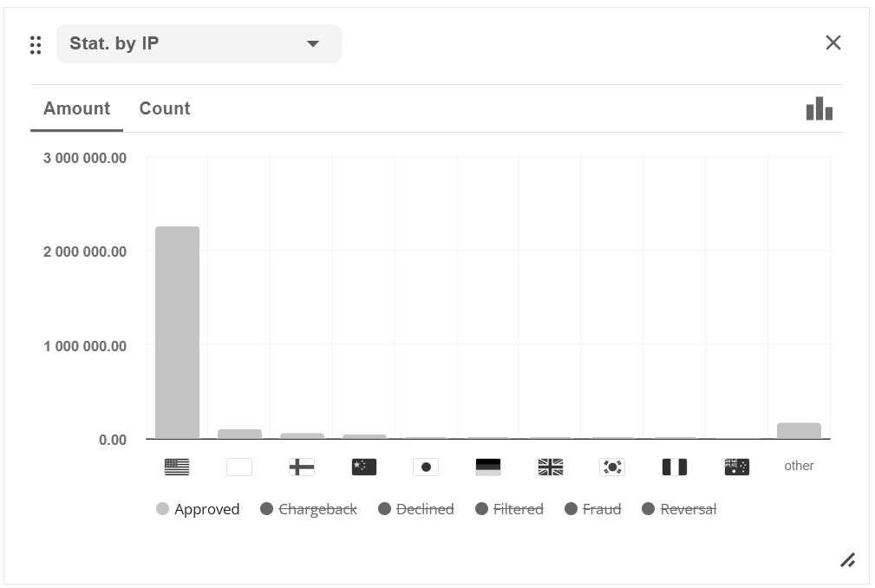This screenshot has width=875, height=588.
Task: Enable the Fraud legend series
Action: tap(593, 509)
